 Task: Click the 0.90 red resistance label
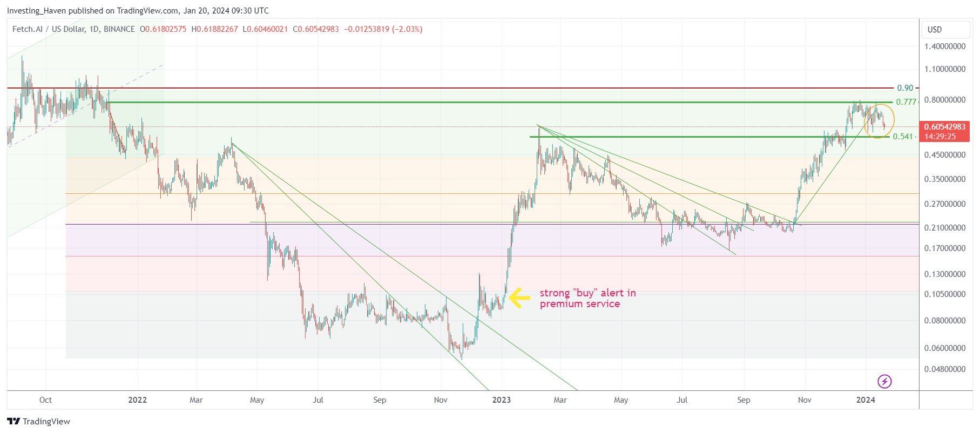pos(905,88)
